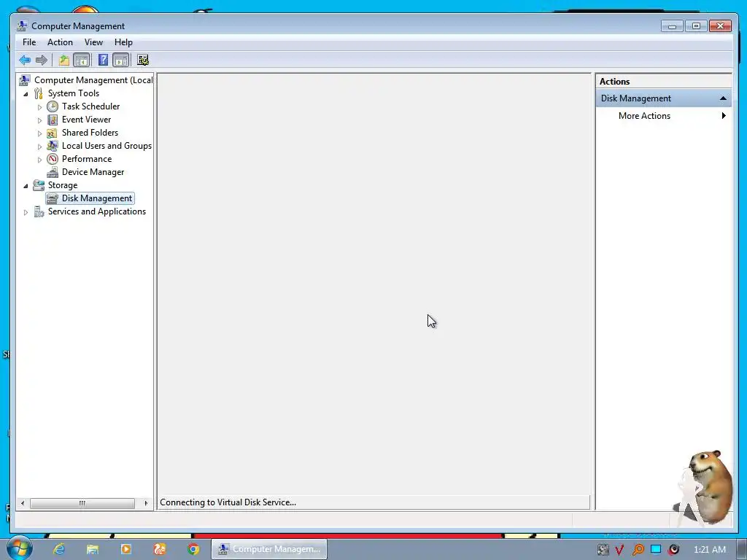This screenshot has height=560, width=747.
Task: Collapse the Storage node
Action: point(26,186)
